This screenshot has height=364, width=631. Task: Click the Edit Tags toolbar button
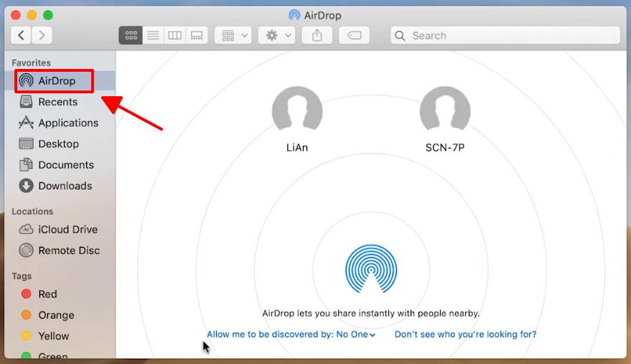tap(354, 35)
